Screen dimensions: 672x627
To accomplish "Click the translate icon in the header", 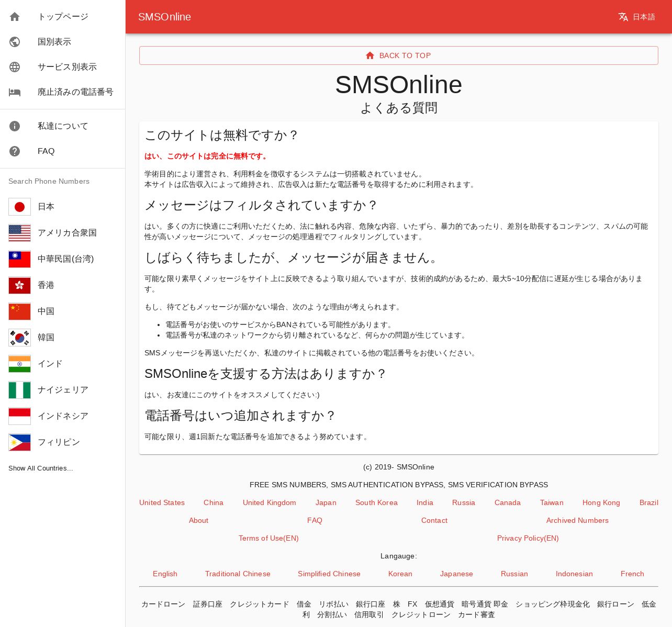I will click(x=623, y=17).
